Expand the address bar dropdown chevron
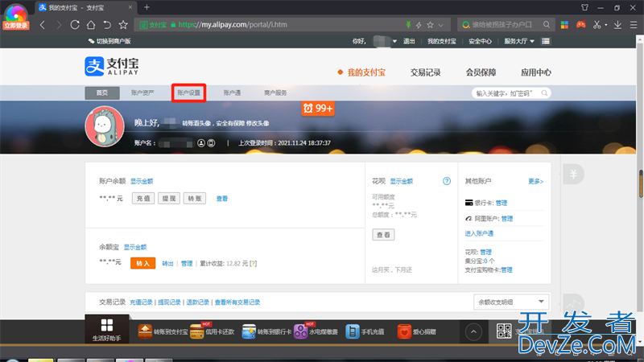Image resolution: width=644 pixels, height=362 pixels. pos(440,25)
